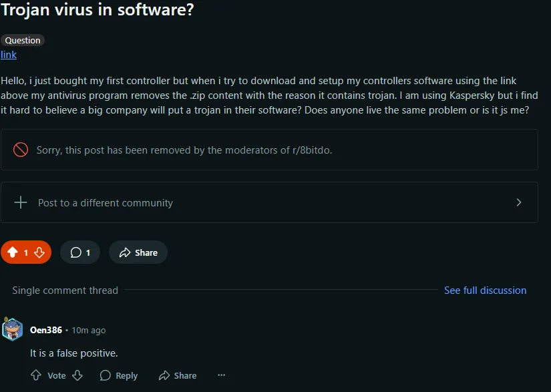Downvote Oen386's comment
The height and width of the screenshot is (392, 551).
tap(77, 375)
